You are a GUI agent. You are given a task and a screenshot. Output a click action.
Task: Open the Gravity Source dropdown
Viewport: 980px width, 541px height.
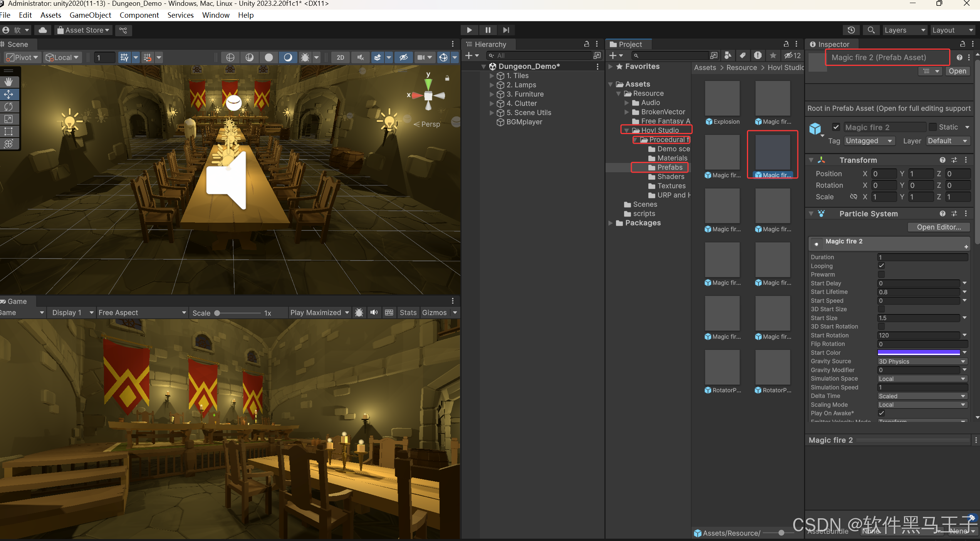922,361
